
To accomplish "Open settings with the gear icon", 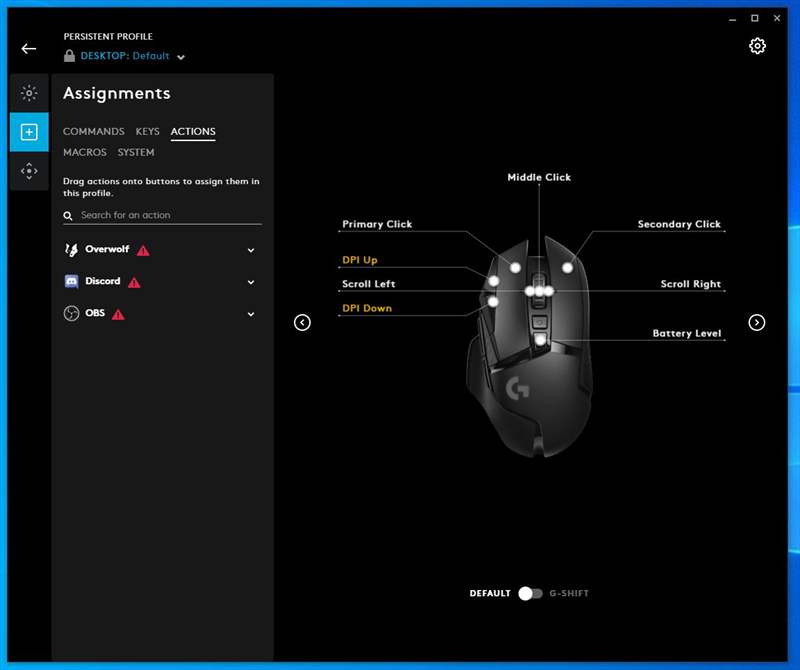I will point(757,46).
